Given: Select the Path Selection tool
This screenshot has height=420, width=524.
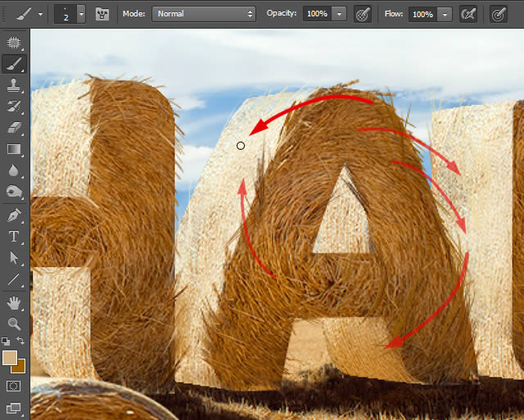Looking at the screenshot, I should pyautogui.click(x=14, y=258).
